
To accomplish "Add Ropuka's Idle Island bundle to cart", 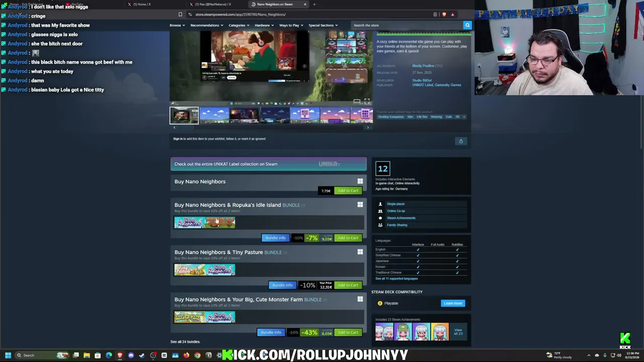I will (x=348, y=238).
